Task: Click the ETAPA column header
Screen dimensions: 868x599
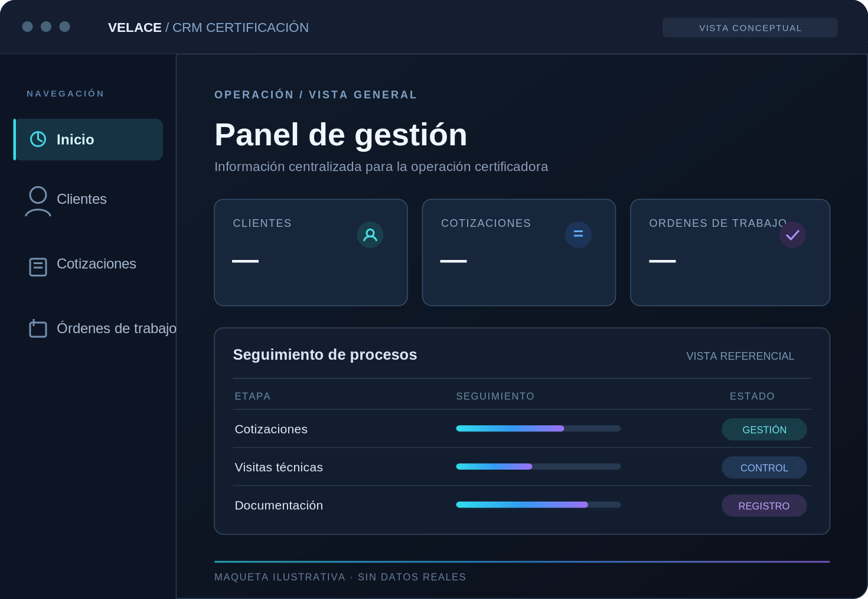Action: 253,396
